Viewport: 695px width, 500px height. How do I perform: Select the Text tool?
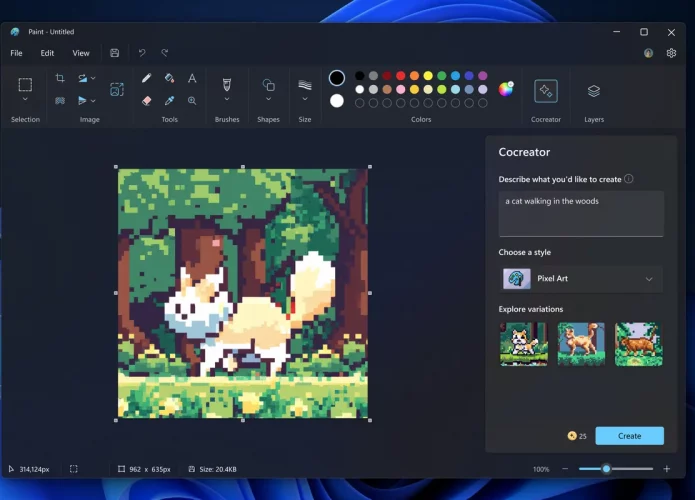click(x=192, y=78)
